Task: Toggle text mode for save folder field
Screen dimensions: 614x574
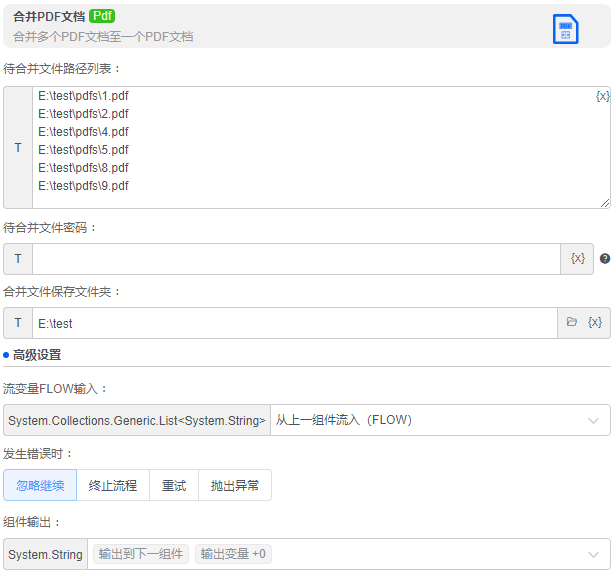Action: 18,323
